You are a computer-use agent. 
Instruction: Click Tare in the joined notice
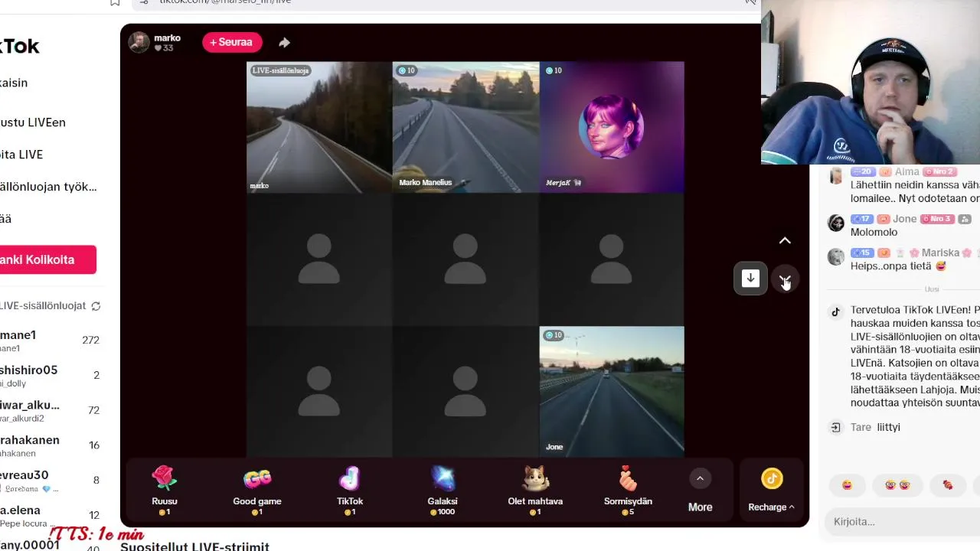tap(861, 427)
